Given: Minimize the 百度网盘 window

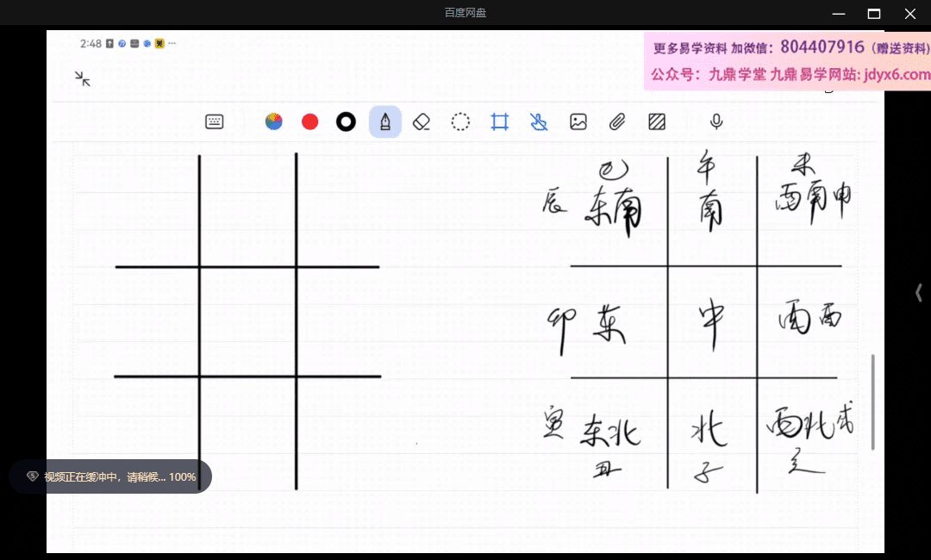Looking at the screenshot, I should pyautogui.click(x=837, y=13).
